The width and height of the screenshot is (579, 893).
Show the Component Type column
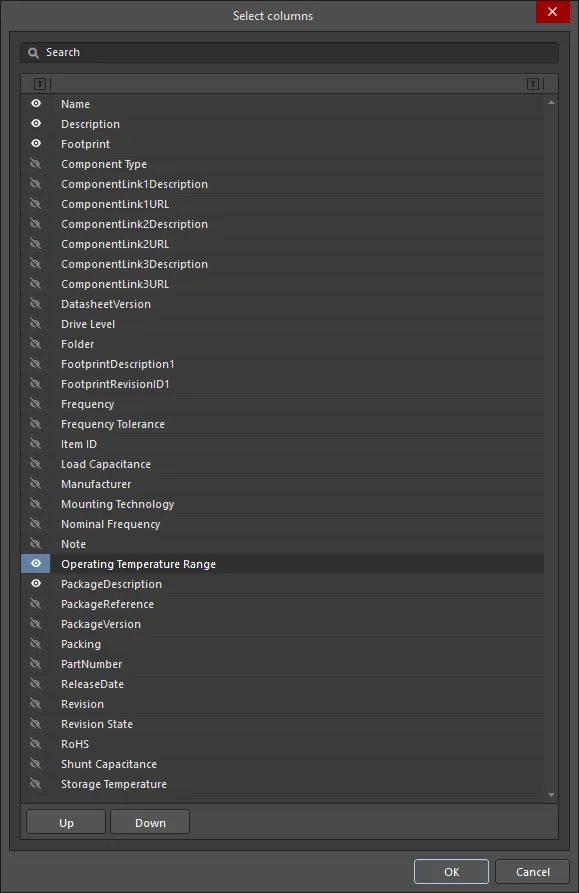pyautogui.click(x=36, y=164)
